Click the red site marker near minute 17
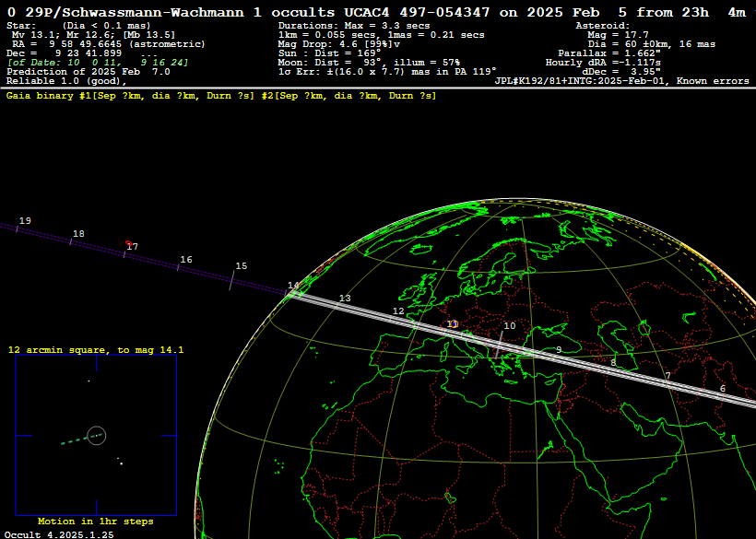Image resolution: width=756 pixels, height=539 pixels. 128,243
